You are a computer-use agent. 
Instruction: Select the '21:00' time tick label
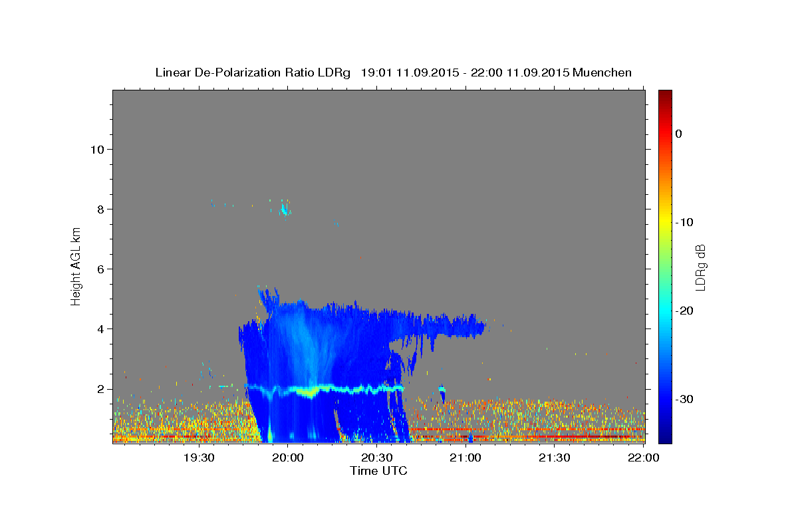click(465, 458)
